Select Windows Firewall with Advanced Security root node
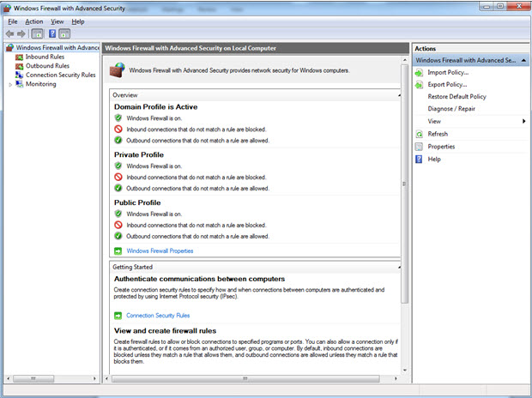 tap(57, 47)
